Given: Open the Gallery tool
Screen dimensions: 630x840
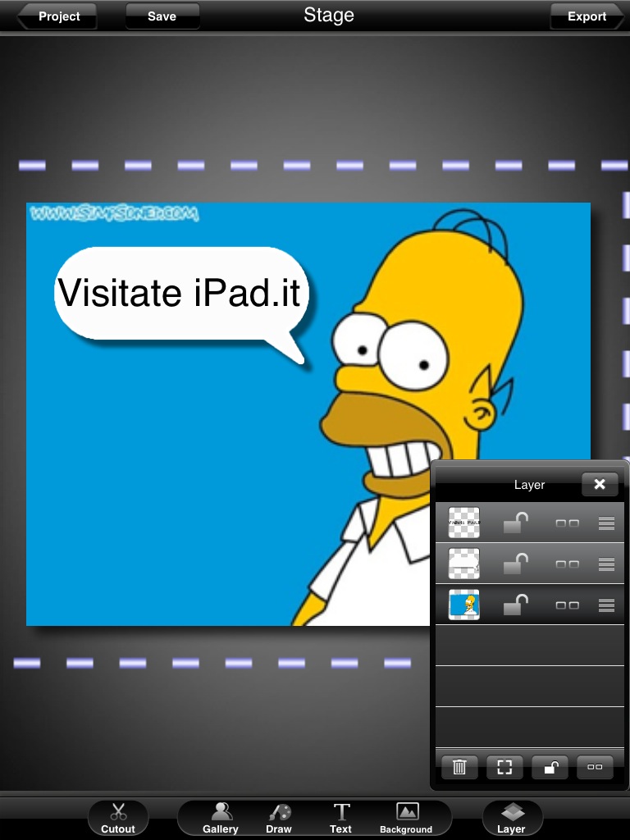Looking at the screenshot, I should tap(220, 819).
